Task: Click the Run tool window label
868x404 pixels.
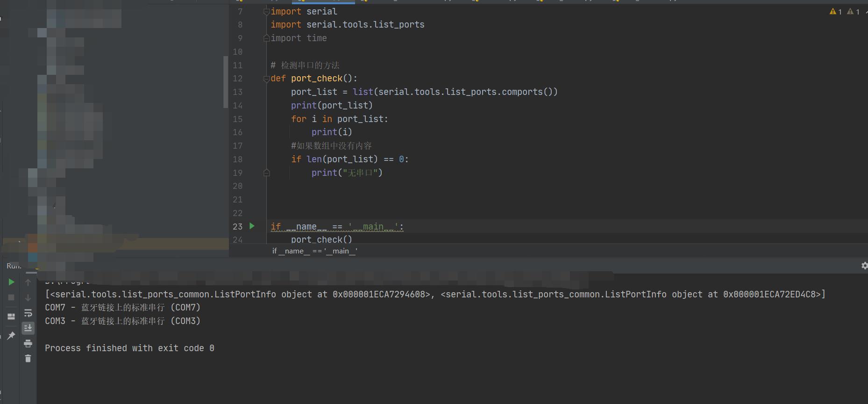Action: coord(14,266)
